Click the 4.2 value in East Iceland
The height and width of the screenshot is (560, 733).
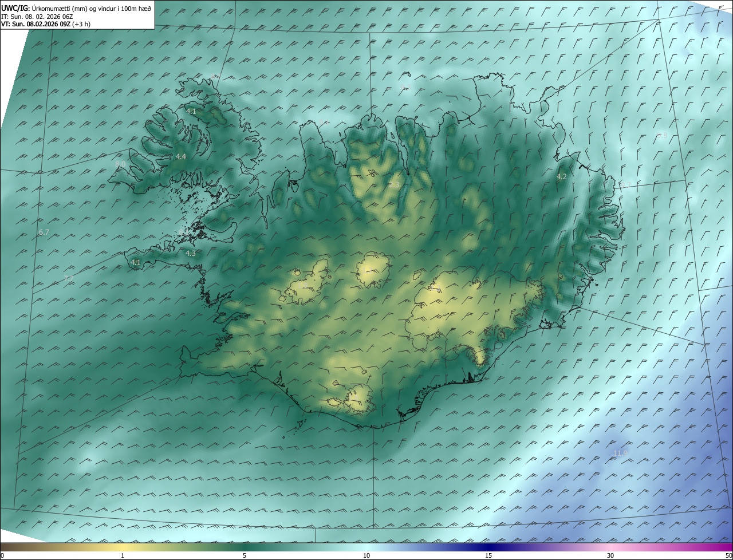point(562,177)
